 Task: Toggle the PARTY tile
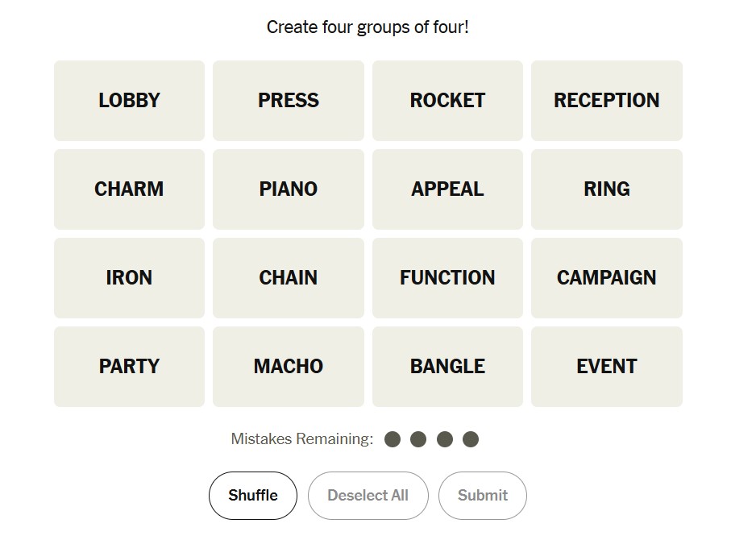(x=129, y=367)
